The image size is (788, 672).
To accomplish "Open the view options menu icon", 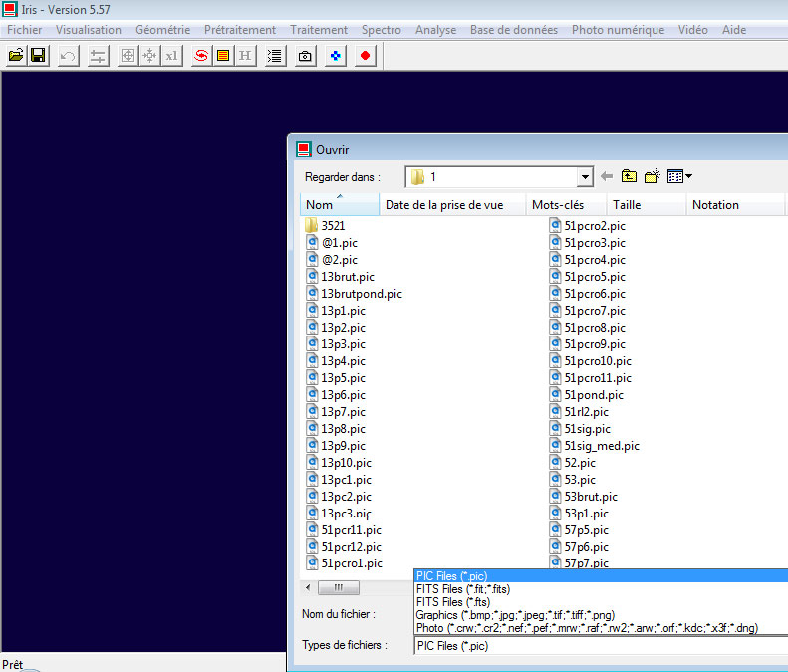I will pos(679,176).
